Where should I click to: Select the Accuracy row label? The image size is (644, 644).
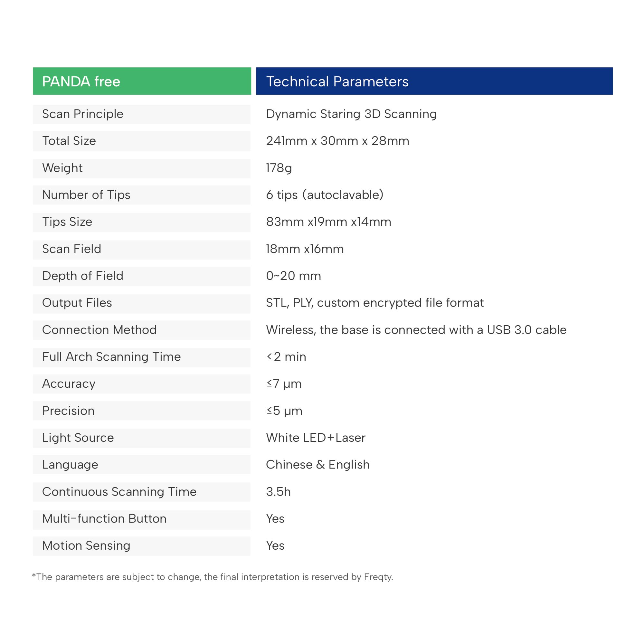(69, 384)
